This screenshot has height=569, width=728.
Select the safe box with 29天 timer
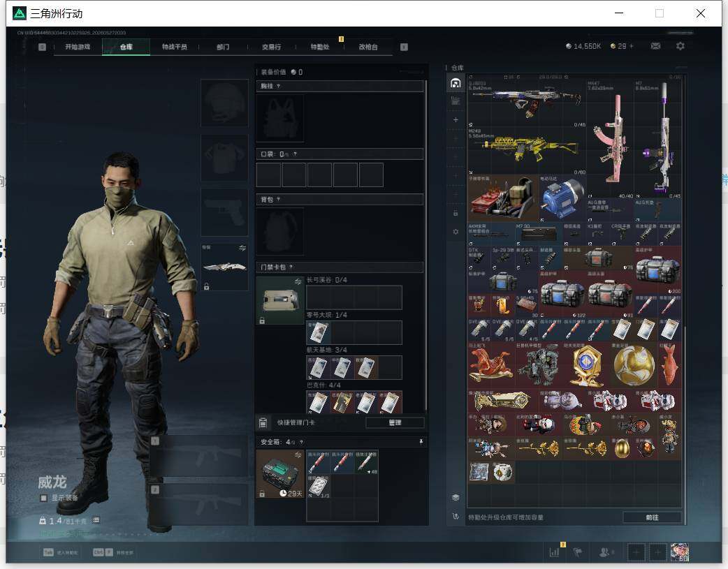(x=280, y=474)
